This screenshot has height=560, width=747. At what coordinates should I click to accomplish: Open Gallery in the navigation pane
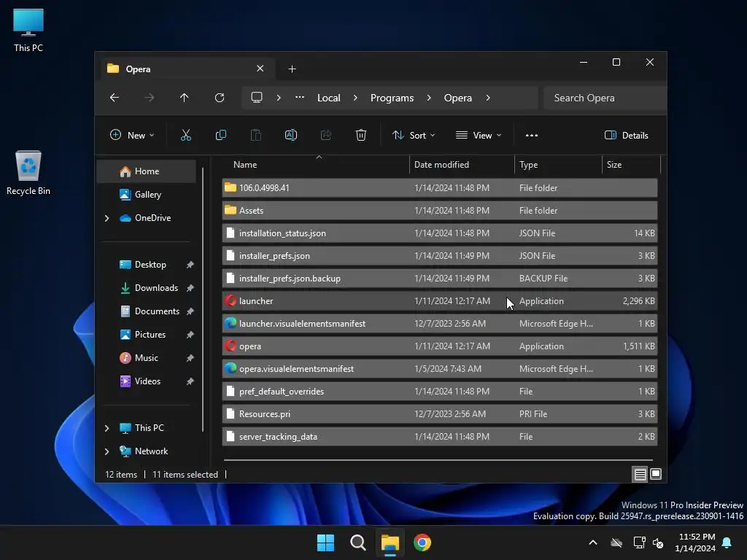pos(146,195)
